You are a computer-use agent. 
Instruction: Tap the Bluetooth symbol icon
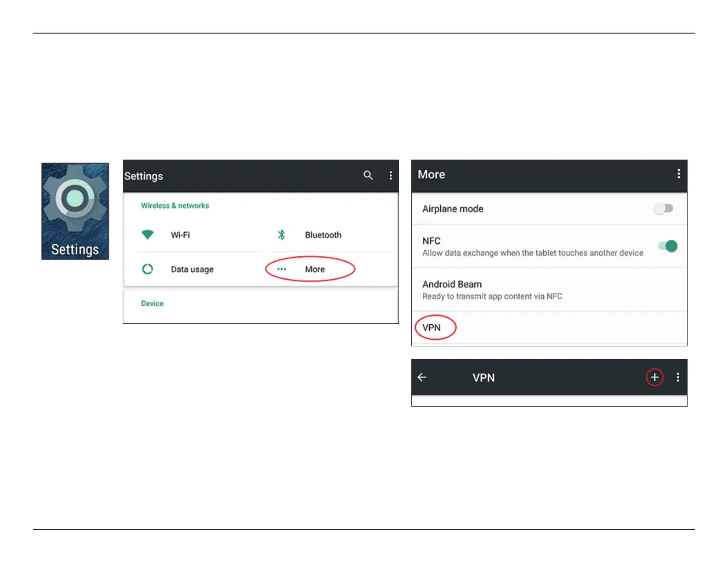point(281,235)
